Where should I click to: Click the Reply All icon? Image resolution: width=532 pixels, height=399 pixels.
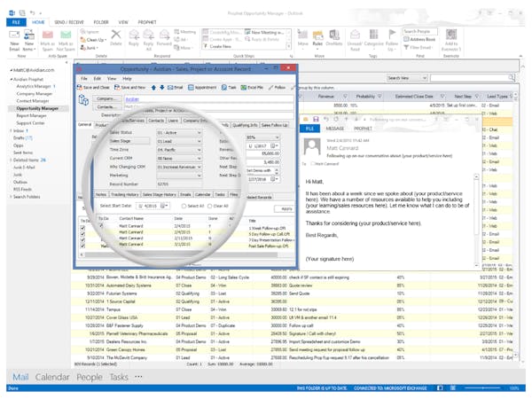pos(148,40)
